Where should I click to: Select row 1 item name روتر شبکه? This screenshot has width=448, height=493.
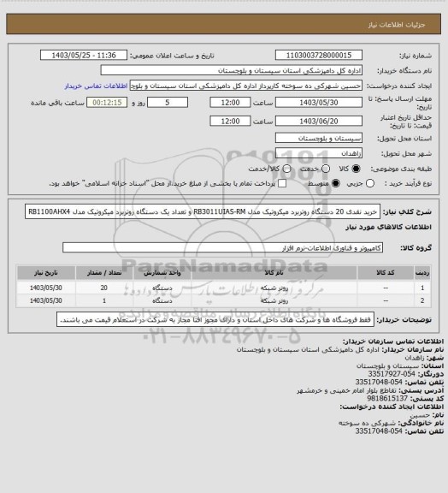(x=274, y=288)
